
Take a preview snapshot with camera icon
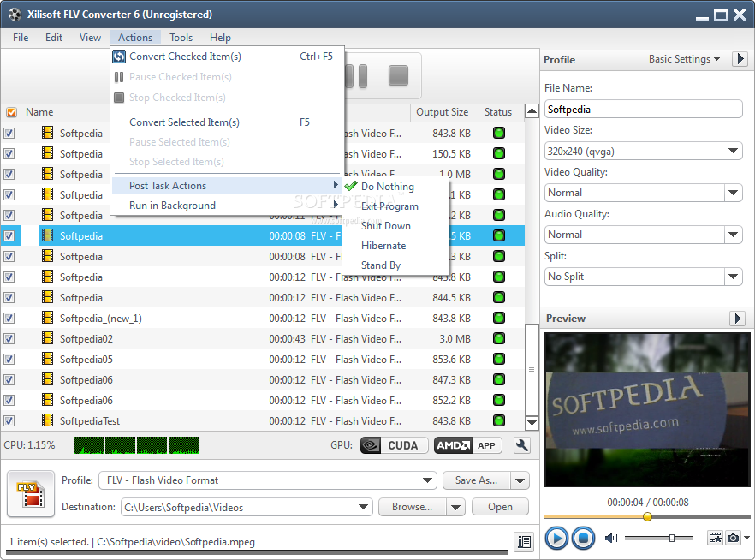[734, 538]
